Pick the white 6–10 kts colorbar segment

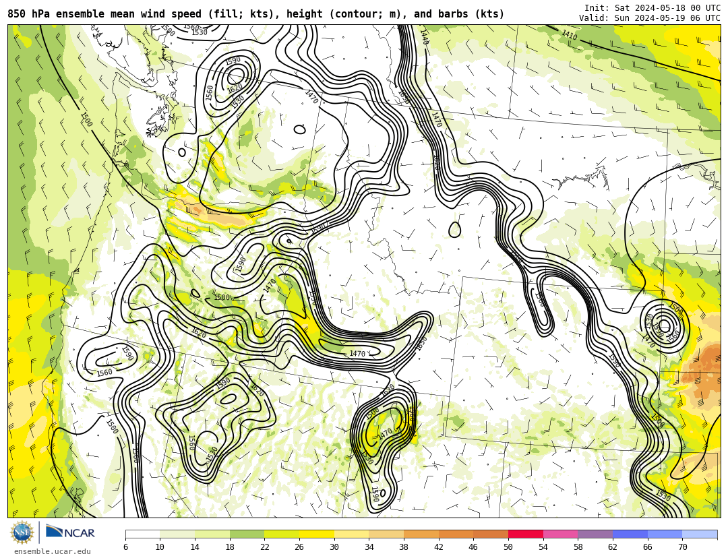(x=142, y=534)
